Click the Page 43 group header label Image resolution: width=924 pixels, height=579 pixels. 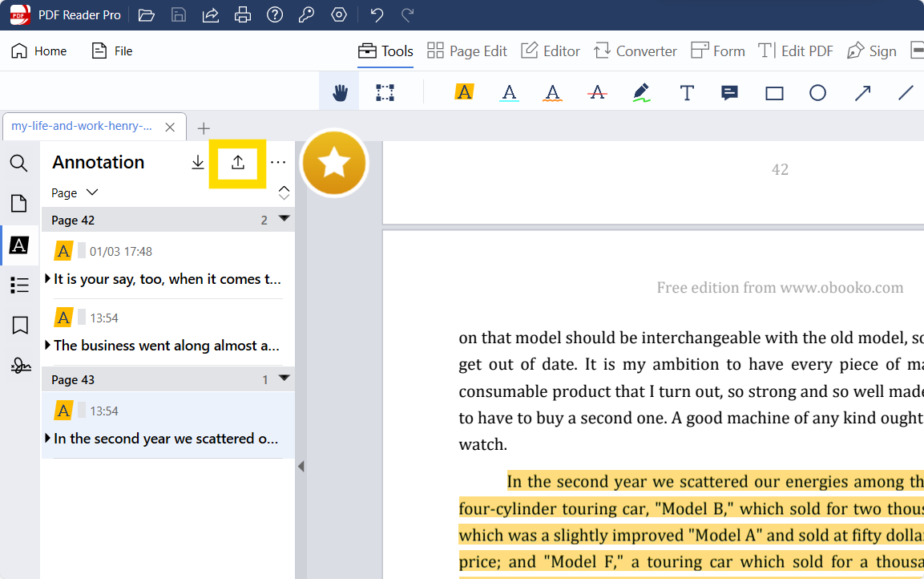pos(73,379)
